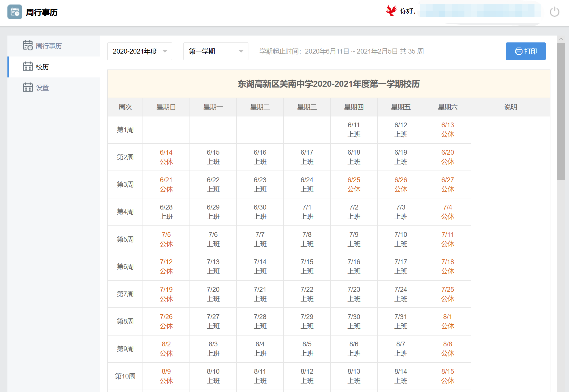This screenshot has width=569, height=392.
Task: Click the vertical scrollbar thumb
Action: point(561,111)
